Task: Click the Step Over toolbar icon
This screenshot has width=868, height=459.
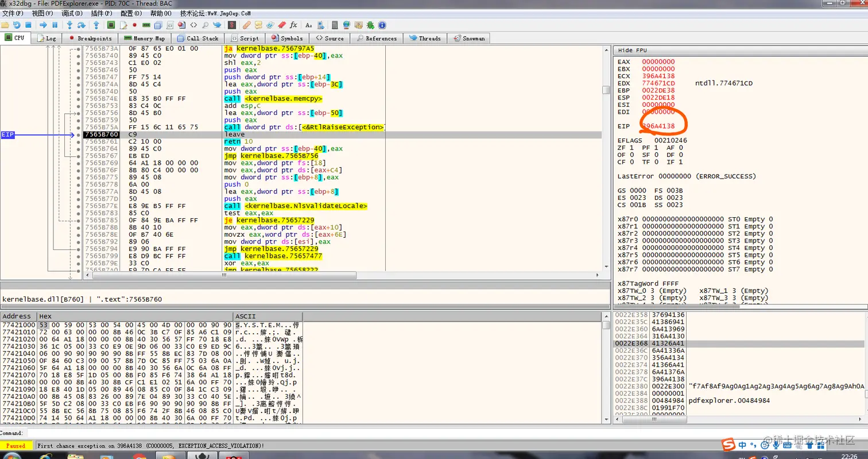Action: (81, 25)
